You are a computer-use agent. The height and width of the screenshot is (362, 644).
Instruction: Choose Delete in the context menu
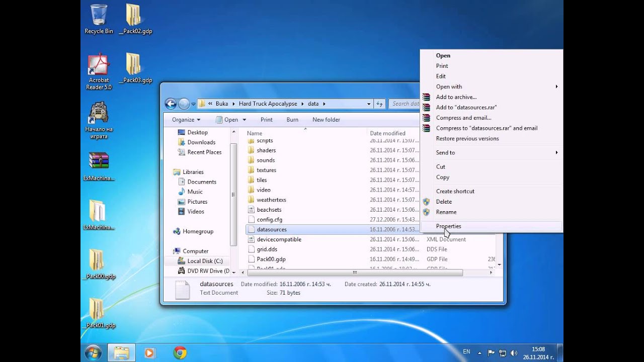point(492,202)
